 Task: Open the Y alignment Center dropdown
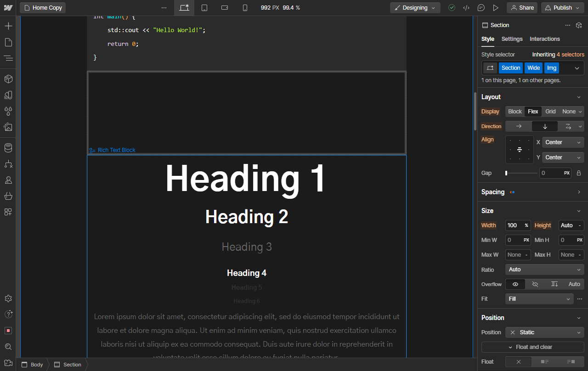[x=563, y=157]
